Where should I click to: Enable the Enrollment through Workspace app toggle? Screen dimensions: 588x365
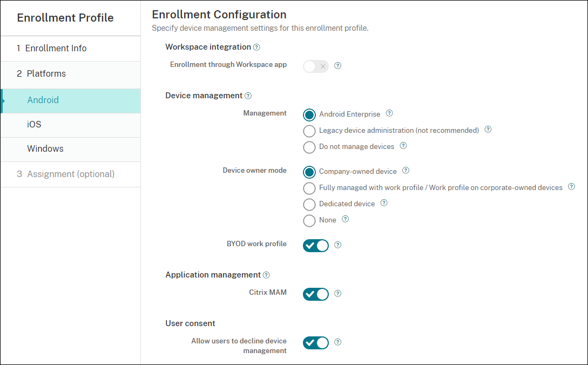tap(315, 66)
